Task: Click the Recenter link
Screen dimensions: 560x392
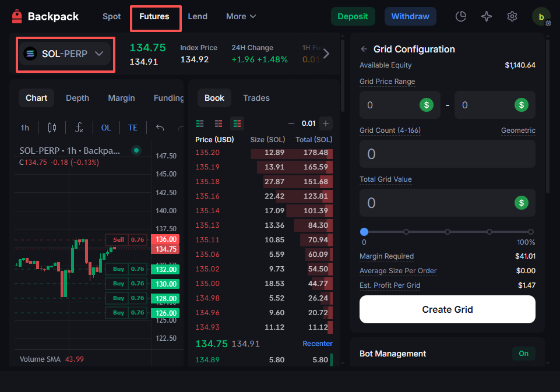Action: coord(318,344)
